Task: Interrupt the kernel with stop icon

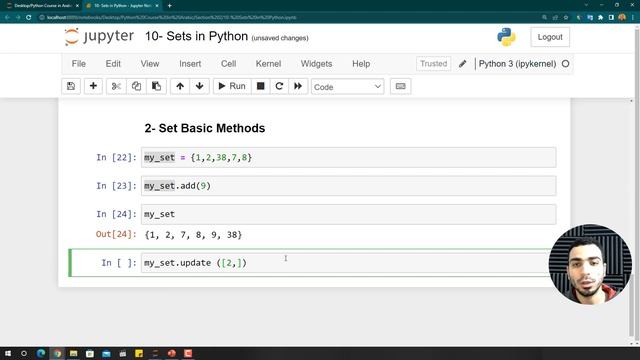Action: (x=260, y=86)
